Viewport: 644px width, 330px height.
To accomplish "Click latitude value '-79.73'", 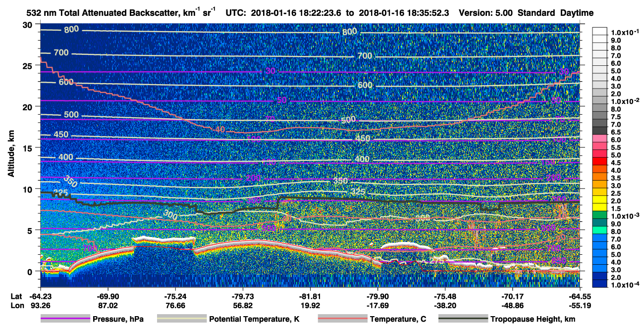I will pos(242,297).
